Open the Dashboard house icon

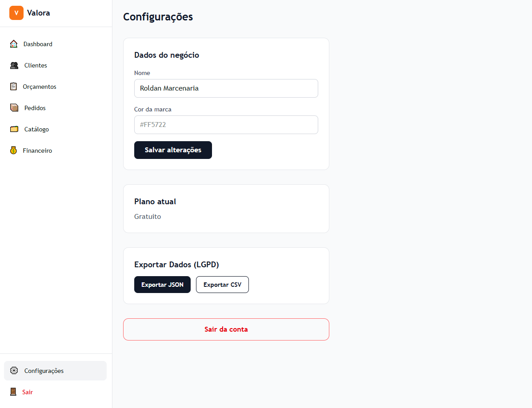click(14, 44)
